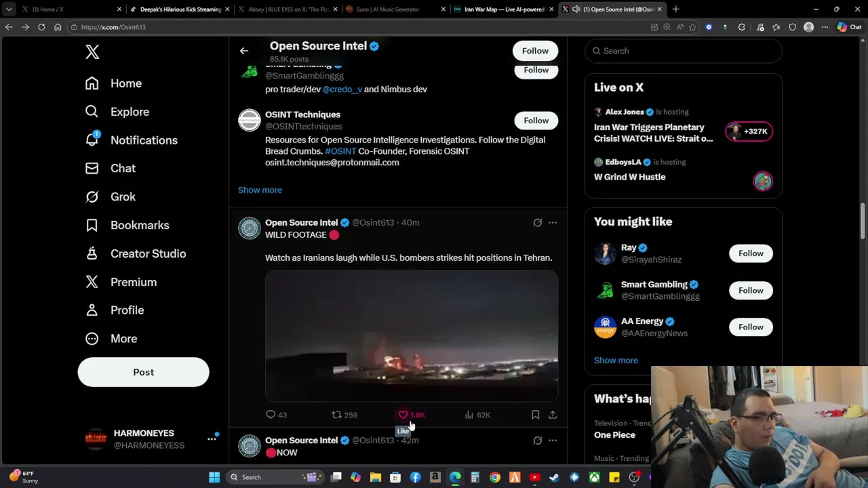Open Google Chrome from the taskbar
Image resolution: width=868 pixels, height=488 pixels.
coord(495,477)
